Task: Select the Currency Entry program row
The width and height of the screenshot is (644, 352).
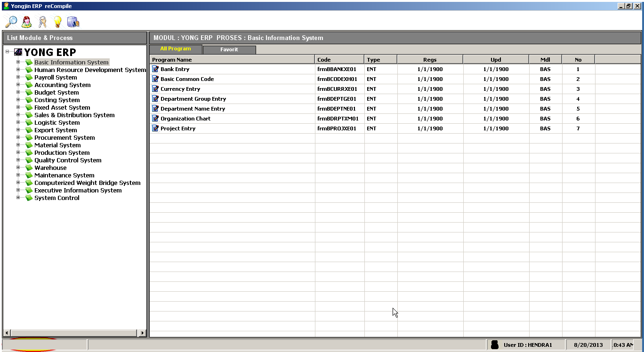Action: (180, 89)
